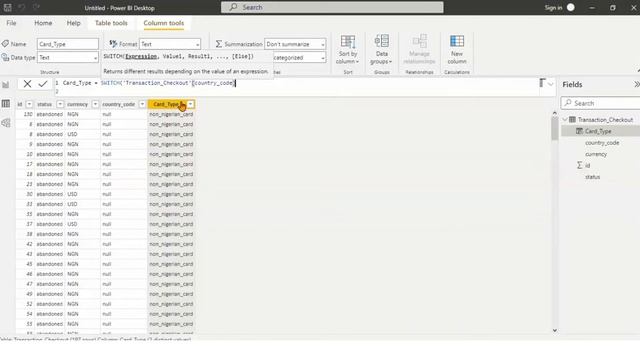Screen dimensions: 640x360
Task: Expand the formula bar with chevron
Action: tap(551, 84)
